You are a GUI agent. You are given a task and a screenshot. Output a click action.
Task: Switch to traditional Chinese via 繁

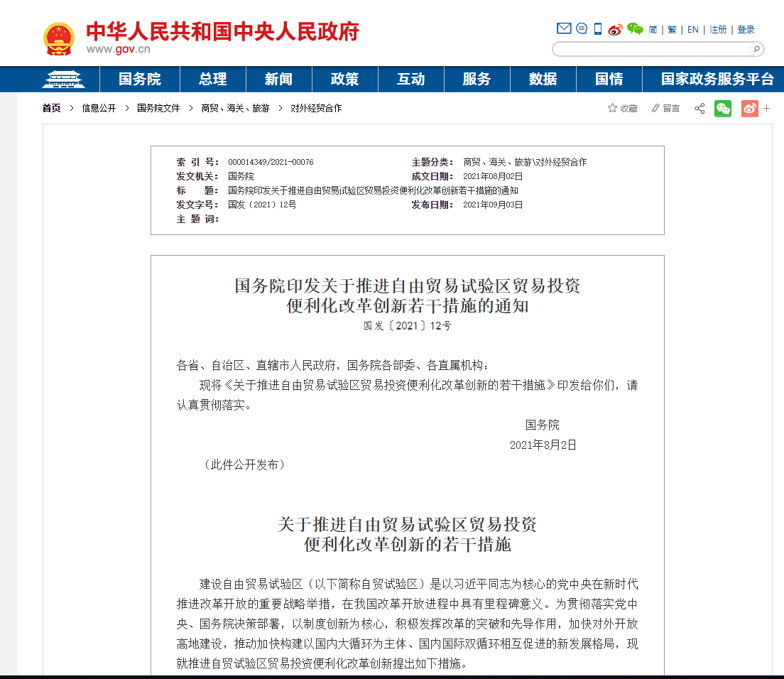coord(672,30)
